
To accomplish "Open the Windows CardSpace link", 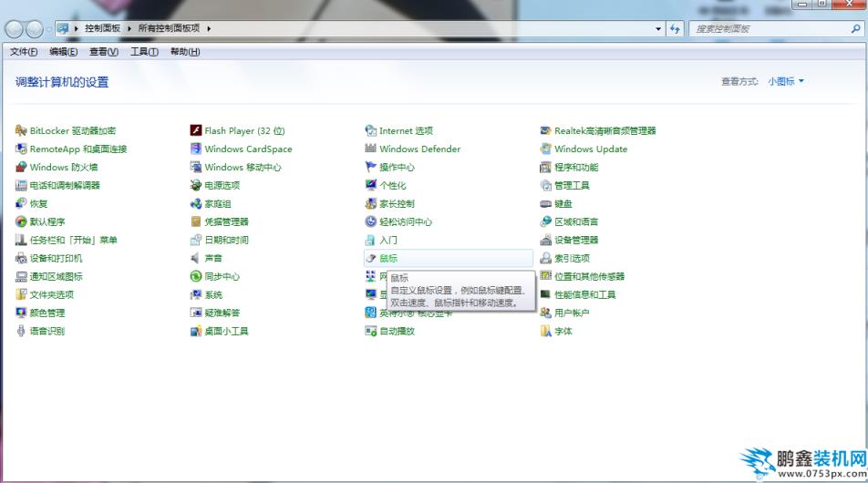I will (x=248, y=149).
